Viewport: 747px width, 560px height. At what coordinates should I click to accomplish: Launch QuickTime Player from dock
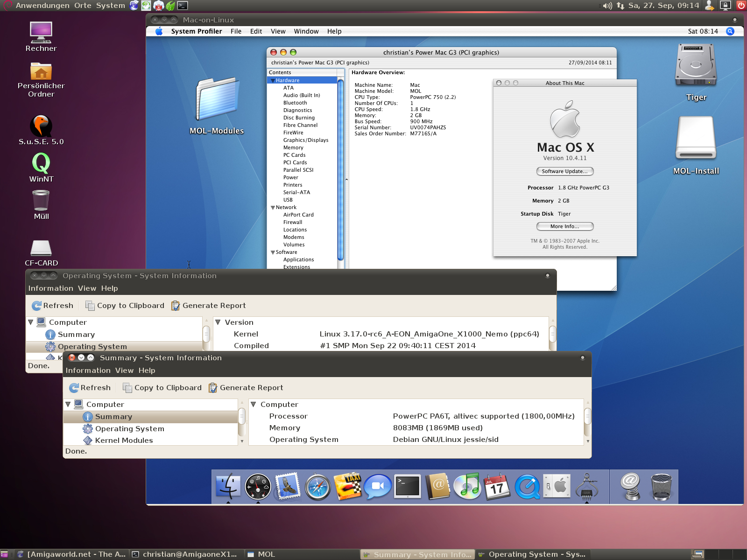point(527,487)
